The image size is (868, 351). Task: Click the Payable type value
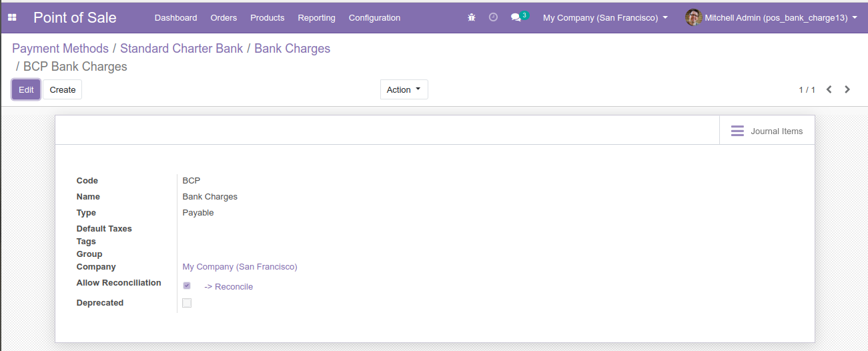pos(198,213)
